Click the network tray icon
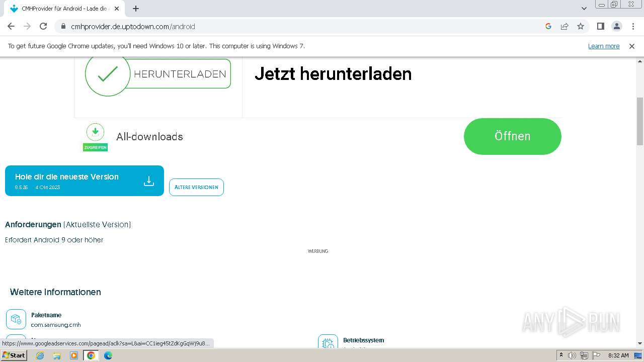The width and height of the screenshot is (644, 362). pos(584,355)
